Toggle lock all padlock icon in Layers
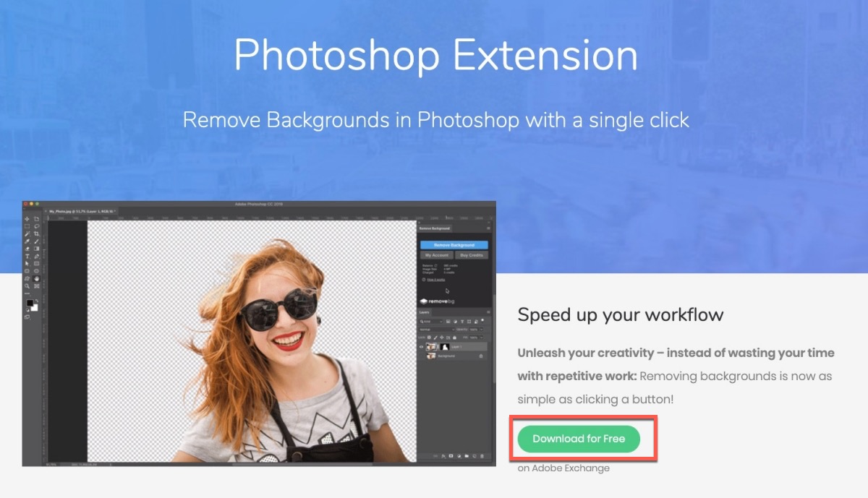 click(454, 338)
